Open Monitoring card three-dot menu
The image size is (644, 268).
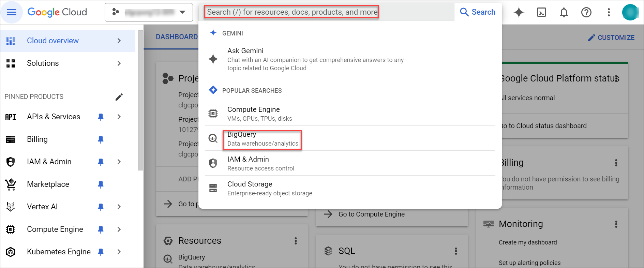coord(616,224)
